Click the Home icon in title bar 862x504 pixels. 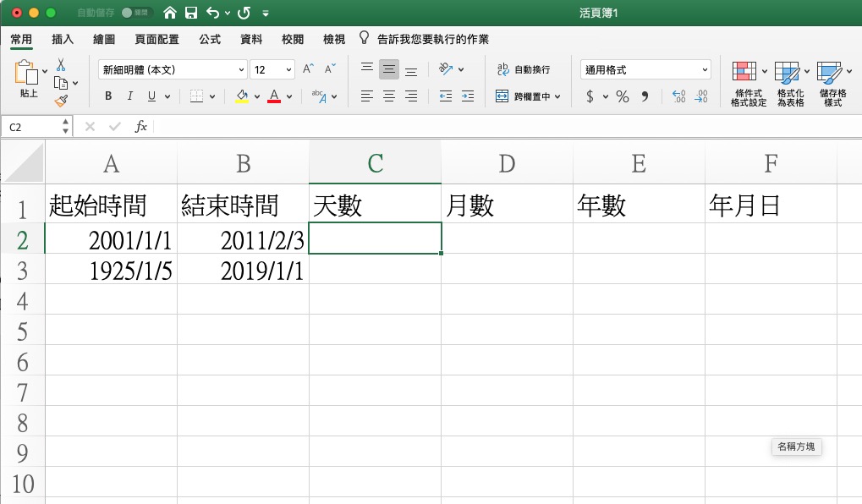point(170,13)
